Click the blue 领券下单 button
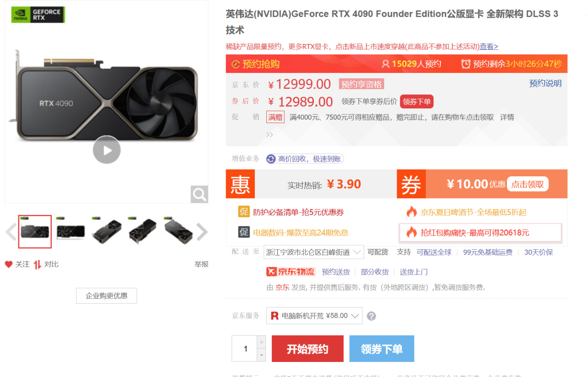588x377 pixels. point(382,349)
